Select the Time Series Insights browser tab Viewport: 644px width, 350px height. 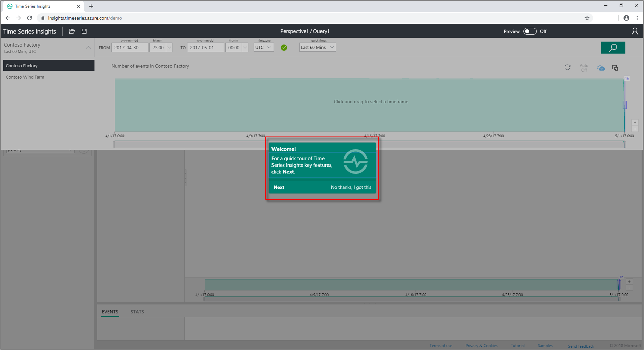click(43, 6)
